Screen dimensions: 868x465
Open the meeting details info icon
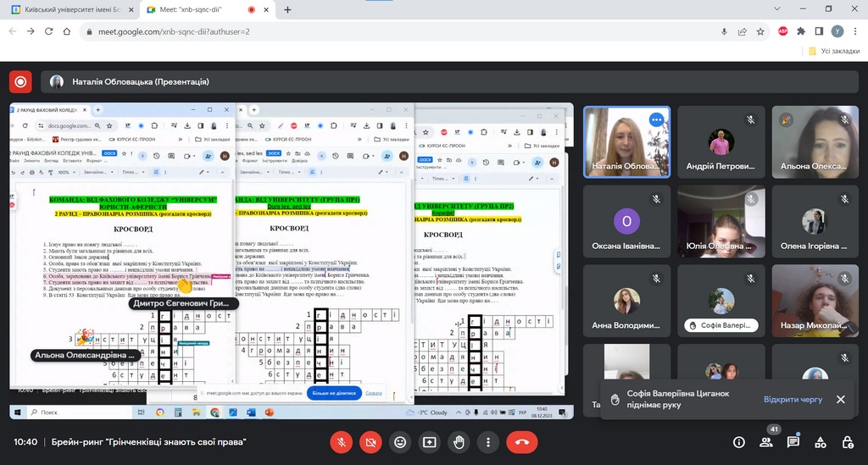[738, 442]
